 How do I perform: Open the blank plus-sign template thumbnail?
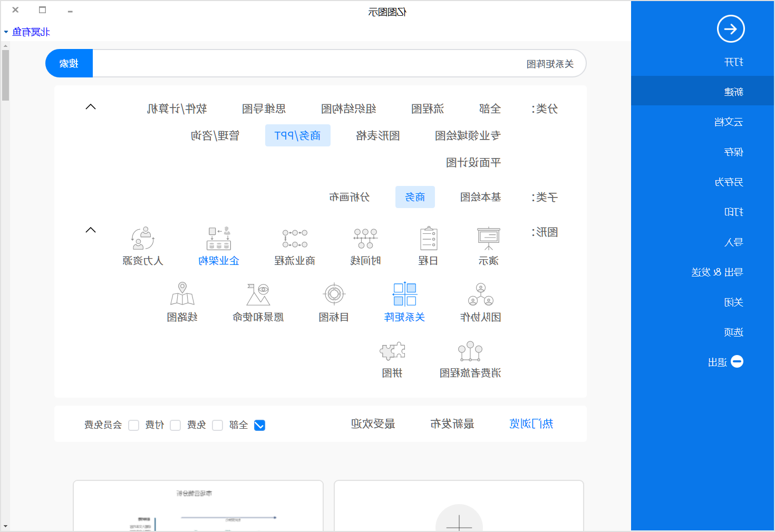pyautogui.click(x=459, y=506)
